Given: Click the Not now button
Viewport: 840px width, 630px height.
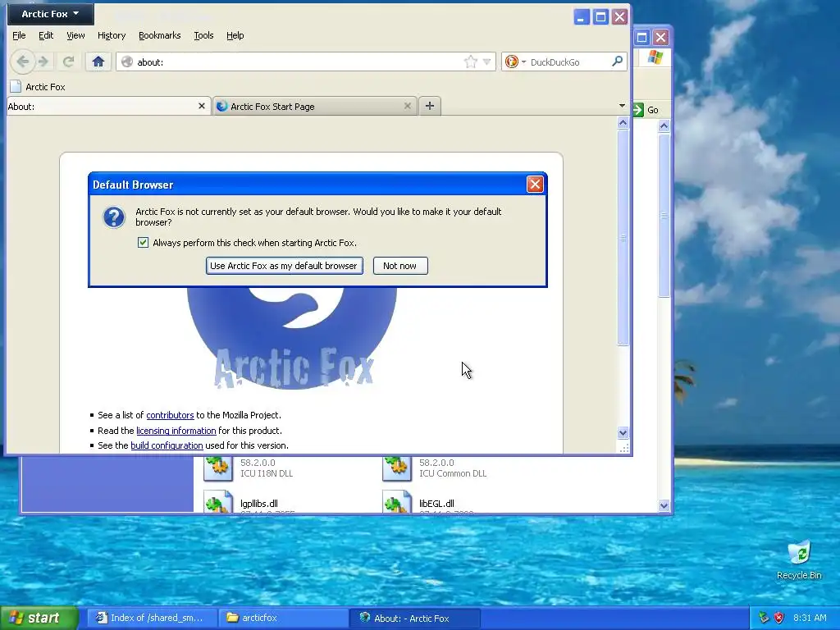Looking at the screenshot, I should click(400, 266).
